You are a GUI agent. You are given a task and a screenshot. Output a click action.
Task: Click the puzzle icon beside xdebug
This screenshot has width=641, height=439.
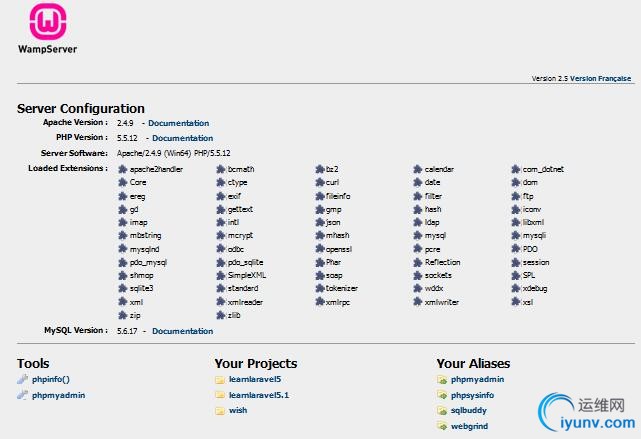(515, 288)
